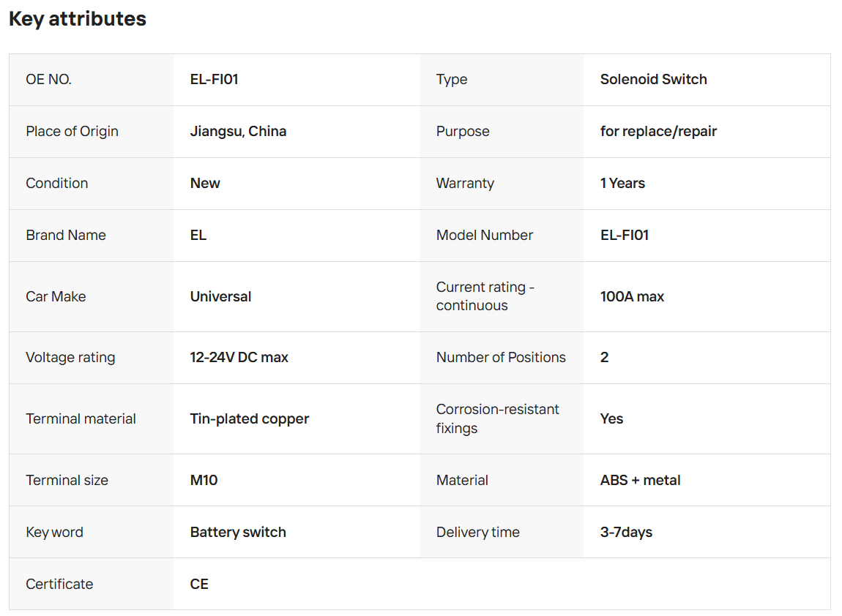842x616 pixels.
Task: Click the Number of Positions label
Action: tap(501, 358)
